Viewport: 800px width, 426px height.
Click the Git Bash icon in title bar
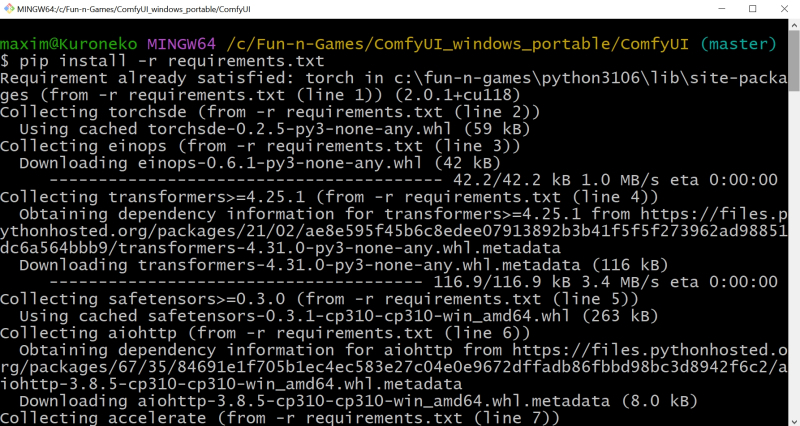click(10, 9)
